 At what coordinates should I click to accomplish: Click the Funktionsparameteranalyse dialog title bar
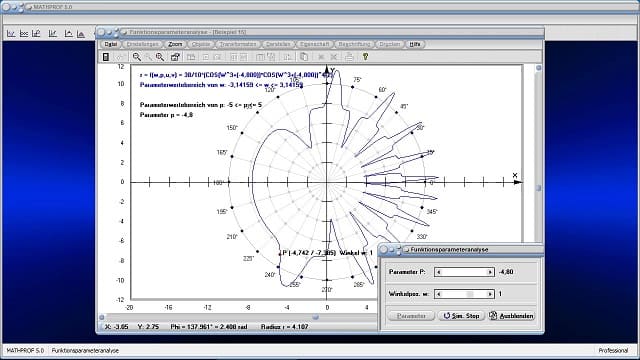click(x=461, y=249)
